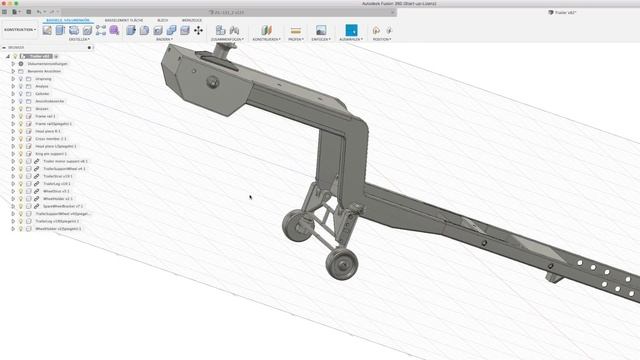The height and width of the screenshot is (360, 640).
Task: Open the Prüfen dropdown label
Action: click(x=296, y=39)
